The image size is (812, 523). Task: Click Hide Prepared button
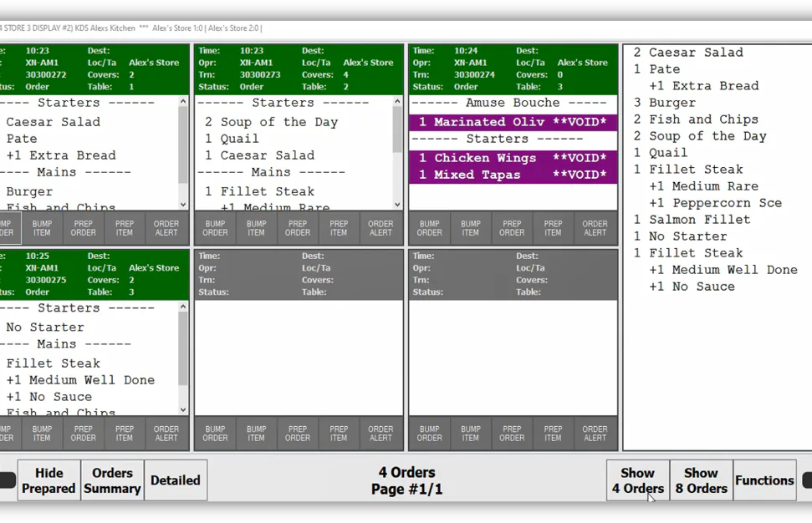(49, 480)
